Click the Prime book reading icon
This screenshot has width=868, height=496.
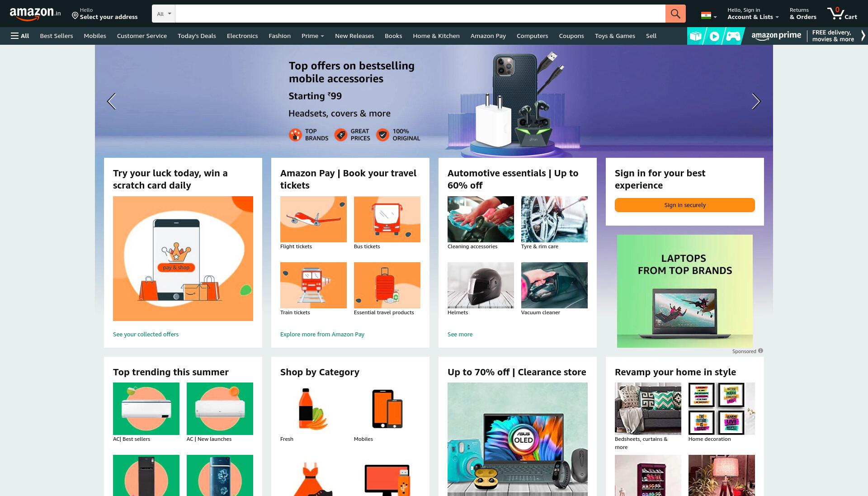[696, 36]
